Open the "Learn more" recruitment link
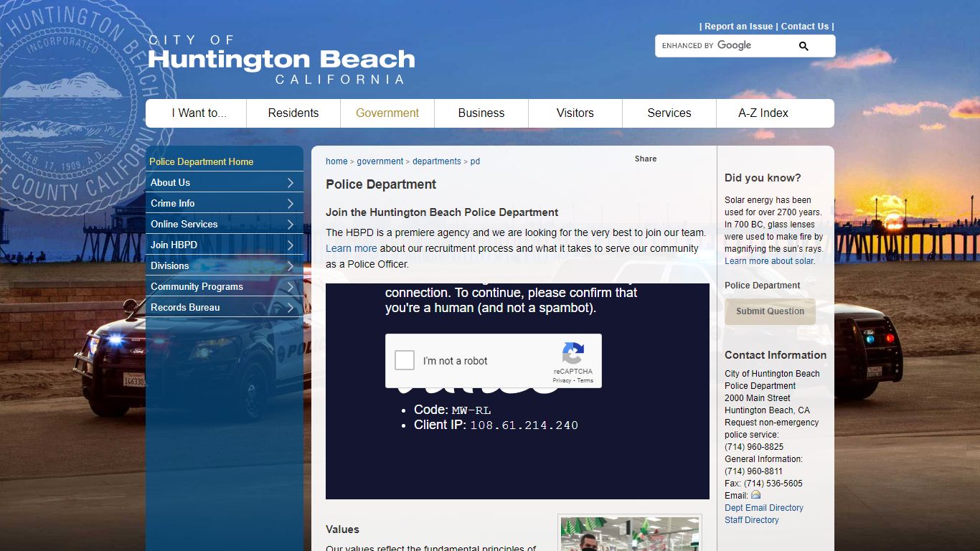 352,248
